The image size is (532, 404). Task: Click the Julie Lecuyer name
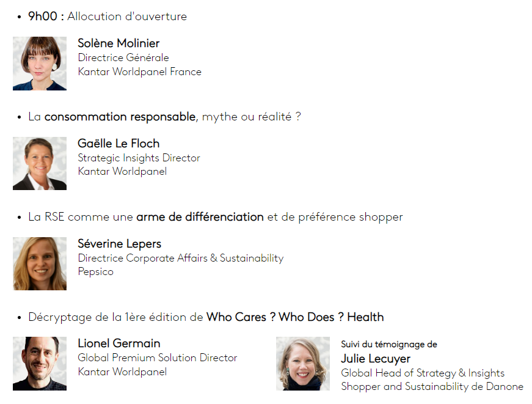[x=376, y=359]
